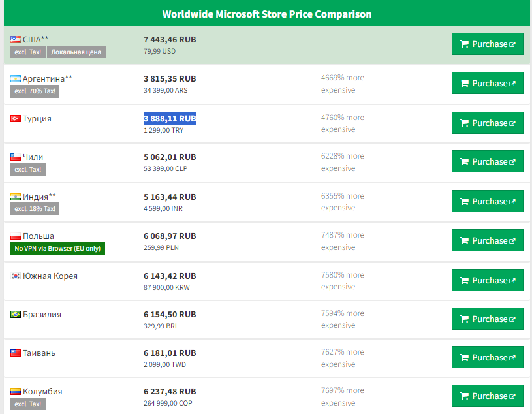Click the 'excl. 18% Tax!' badge
Viewport: 532px width, 414px height.
click(x=35, y=209)
